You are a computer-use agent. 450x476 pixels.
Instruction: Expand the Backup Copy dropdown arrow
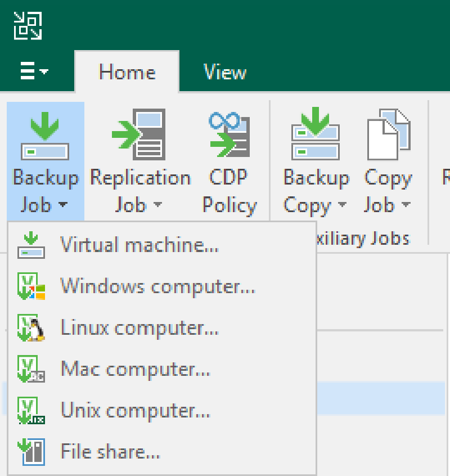342,204
